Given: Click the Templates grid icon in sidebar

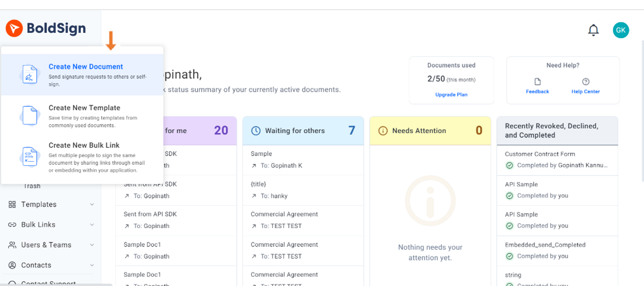Looking at the screenshot, I should click(12, 204).
